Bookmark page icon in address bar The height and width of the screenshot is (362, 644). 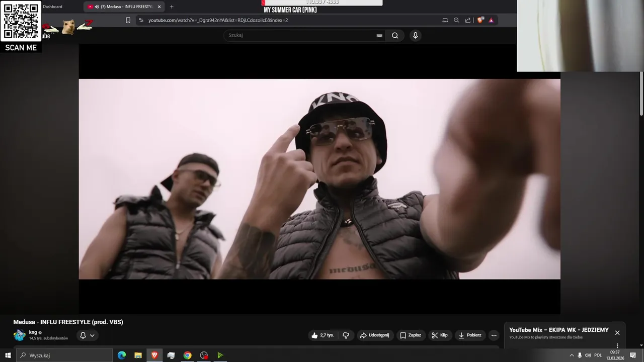point(128,20)
